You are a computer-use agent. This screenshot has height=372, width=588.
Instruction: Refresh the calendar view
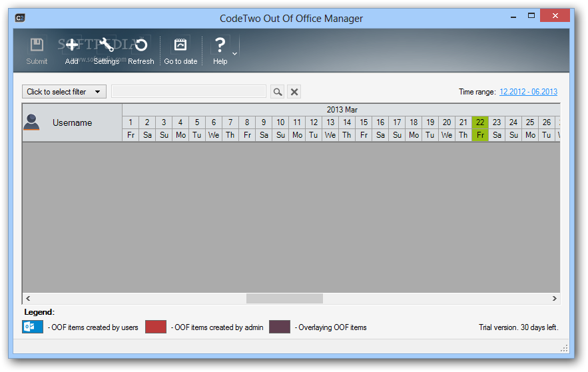pos(141,51)
